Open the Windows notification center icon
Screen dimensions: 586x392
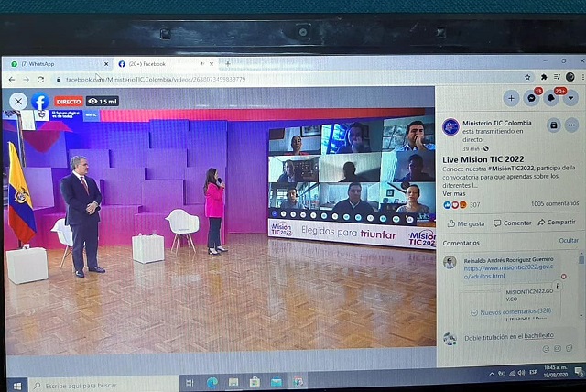579,371
